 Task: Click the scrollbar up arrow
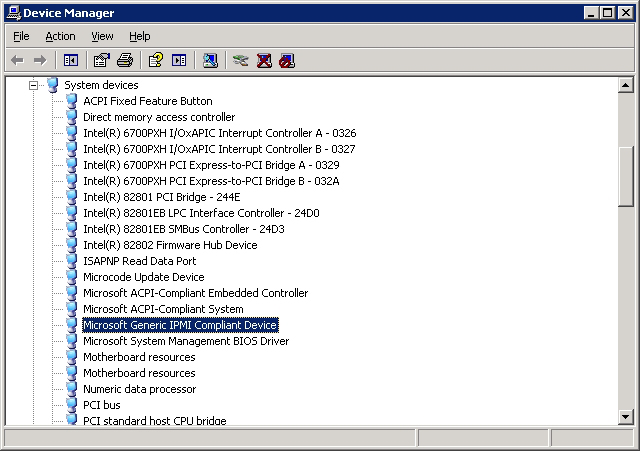[x=626, y=85]
